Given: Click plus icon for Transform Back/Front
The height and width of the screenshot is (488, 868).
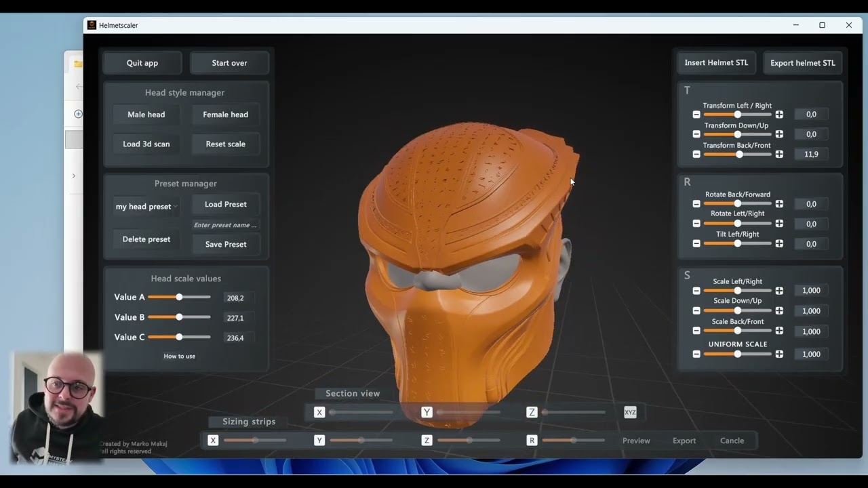Looking at the screenshot, I should pyautogui.click(x=779, y=155).
